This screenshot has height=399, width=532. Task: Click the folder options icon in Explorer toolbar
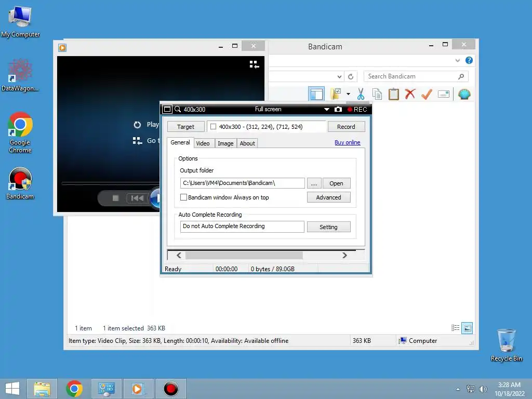click(336, 94)
